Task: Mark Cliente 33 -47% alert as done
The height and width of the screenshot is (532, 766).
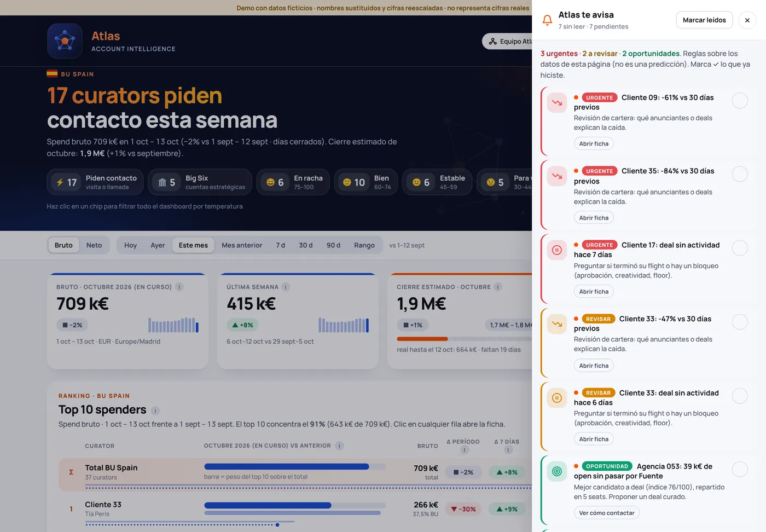Action: (740, 322)
